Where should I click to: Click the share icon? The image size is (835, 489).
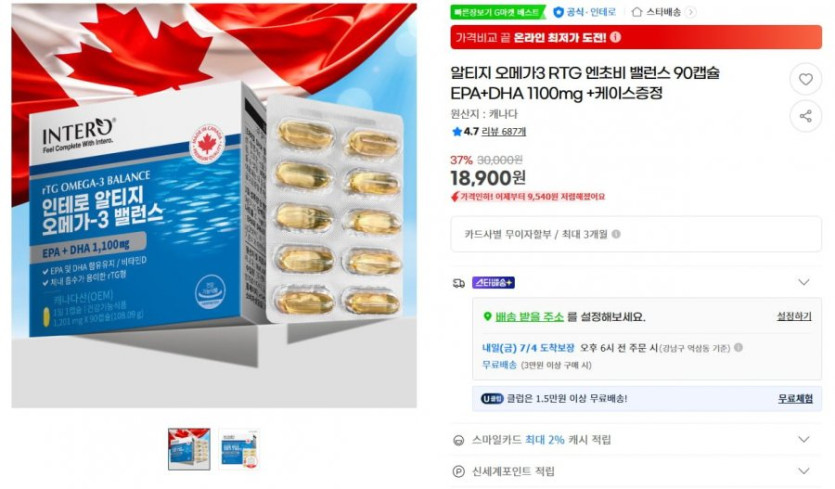coord(805,116)
